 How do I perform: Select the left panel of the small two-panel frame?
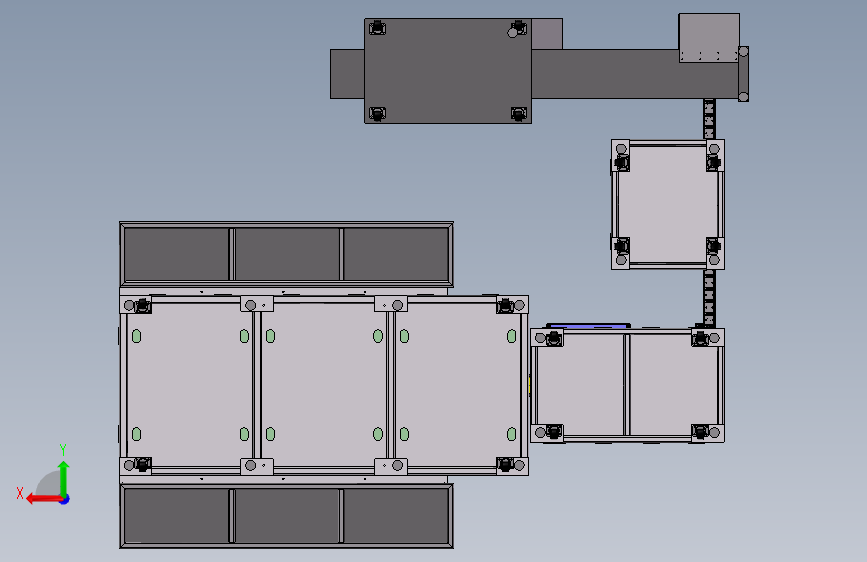pos(580,385)
